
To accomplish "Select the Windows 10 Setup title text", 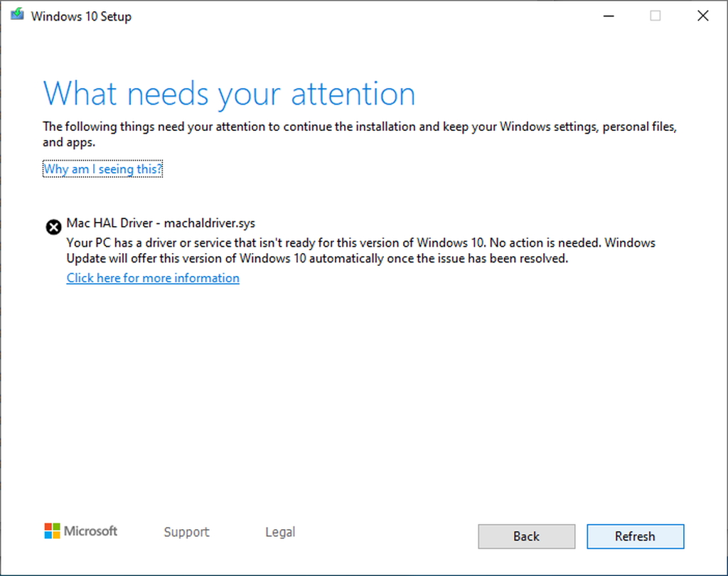I will [x=80, y=16].
